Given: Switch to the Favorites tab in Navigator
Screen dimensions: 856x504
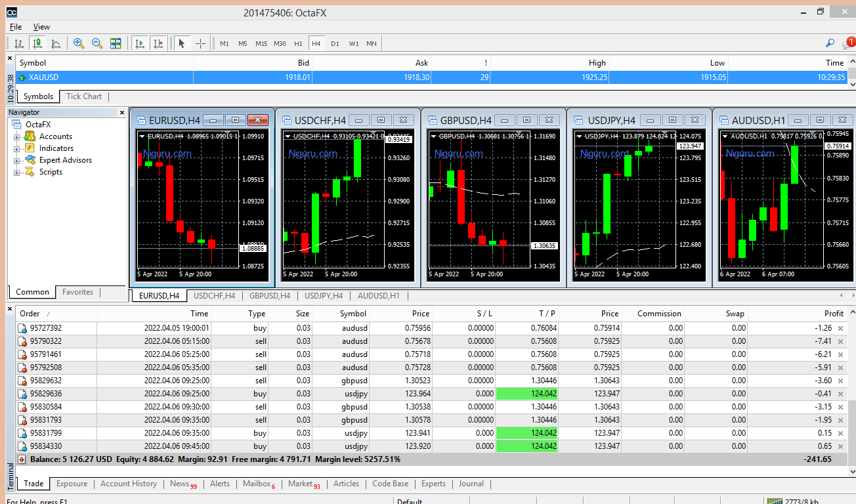Looking at the screenshot, I should [77, 292].
